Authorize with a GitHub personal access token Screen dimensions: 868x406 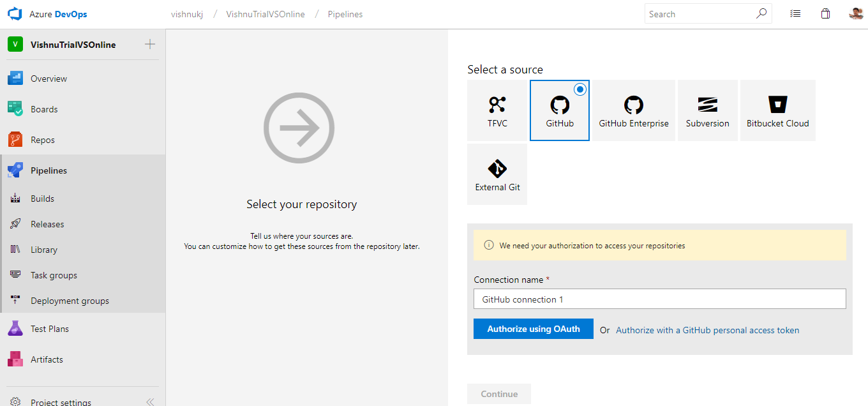tap(707, 330)
